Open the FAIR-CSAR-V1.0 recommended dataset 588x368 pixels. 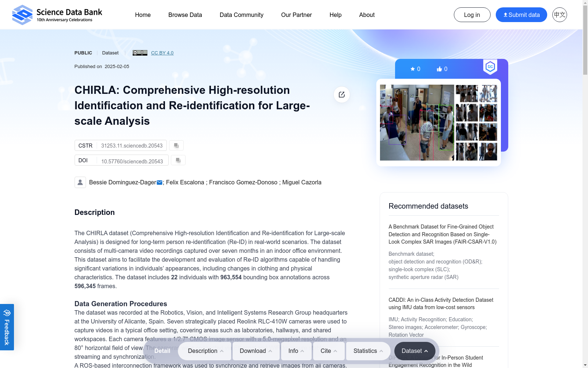(x=442, y=234)
